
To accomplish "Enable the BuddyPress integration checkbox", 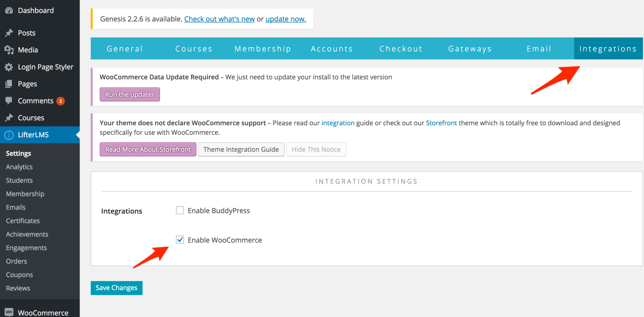I will coord(180,210).
